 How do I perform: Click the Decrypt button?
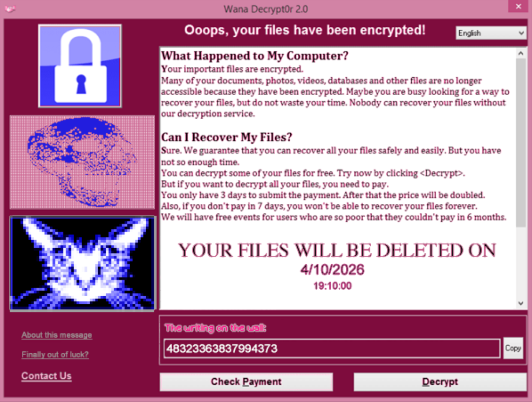click(x=440, y=382)
